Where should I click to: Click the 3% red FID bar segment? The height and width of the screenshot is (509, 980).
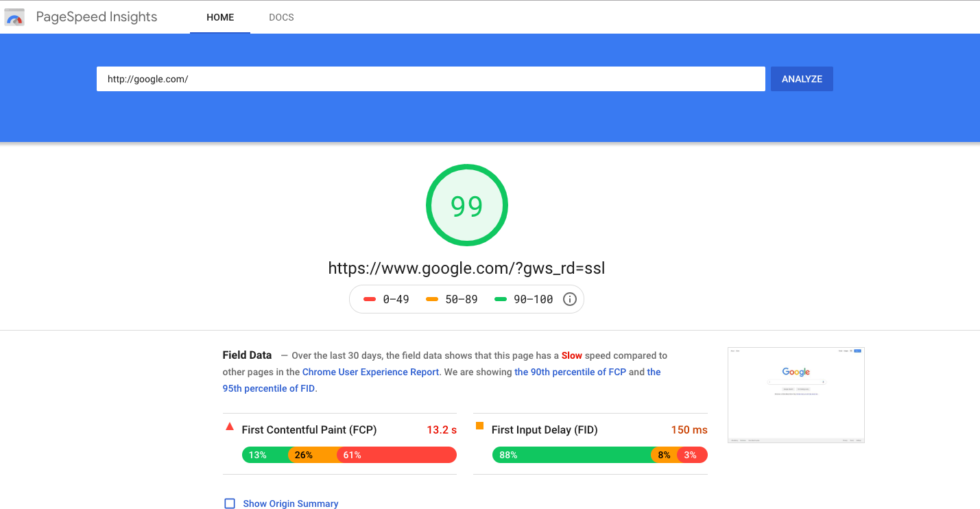pyautogui.click(x=692, y=455)
